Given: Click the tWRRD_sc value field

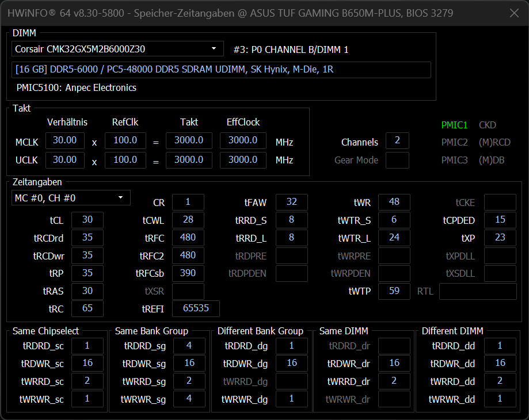Looking at the screenshot, I should (x=87, y=381).
